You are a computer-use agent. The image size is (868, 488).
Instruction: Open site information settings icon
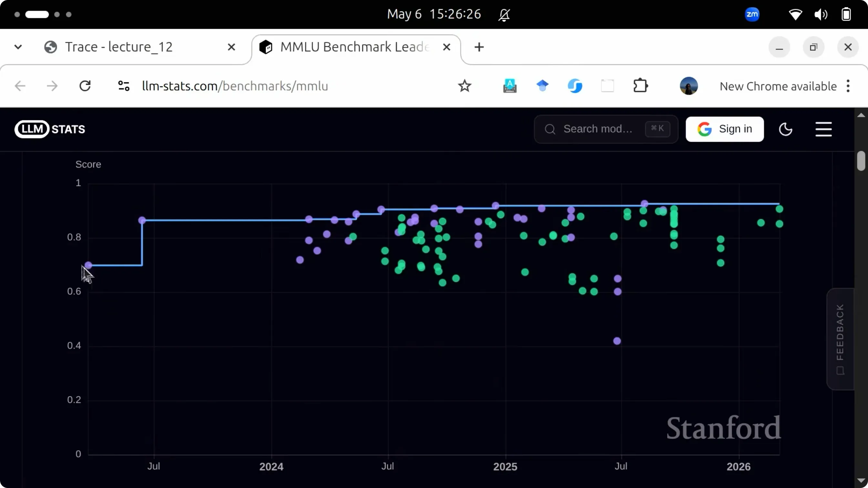click(x=124, y=86)
